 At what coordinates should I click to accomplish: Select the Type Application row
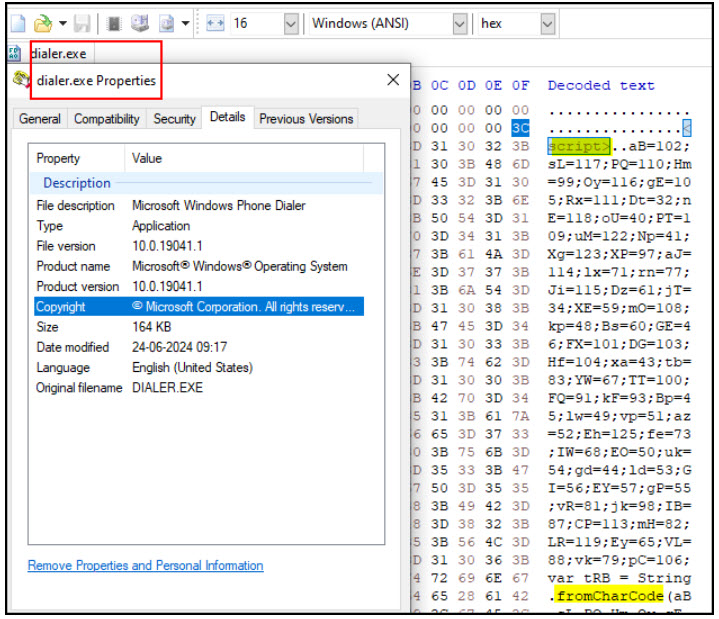point(199,226)
